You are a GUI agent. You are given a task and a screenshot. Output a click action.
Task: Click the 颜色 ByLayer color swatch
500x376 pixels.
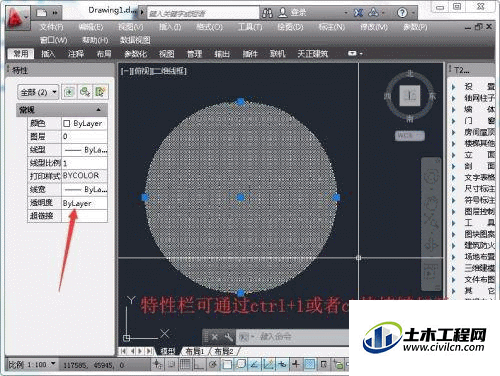coord(67,124)
